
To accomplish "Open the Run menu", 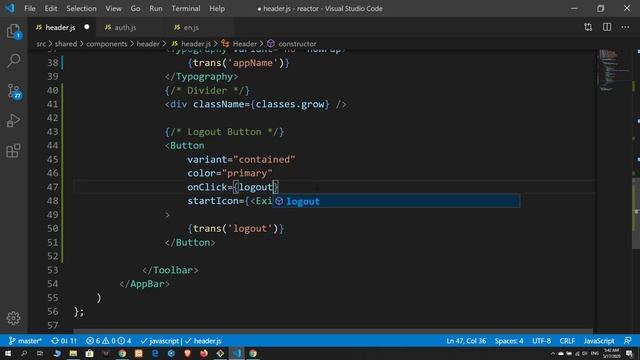I will pyautogui.click(x=156, y=8).
